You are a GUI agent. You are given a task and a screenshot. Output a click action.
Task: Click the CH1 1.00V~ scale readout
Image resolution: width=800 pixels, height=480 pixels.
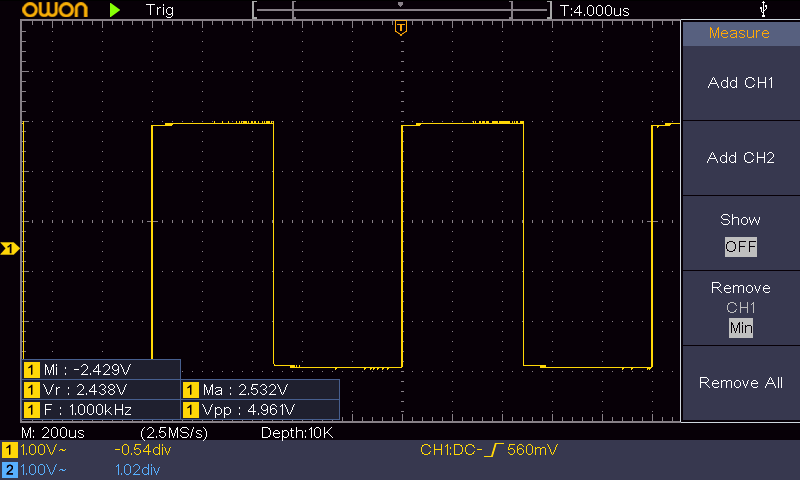point(43,450)
